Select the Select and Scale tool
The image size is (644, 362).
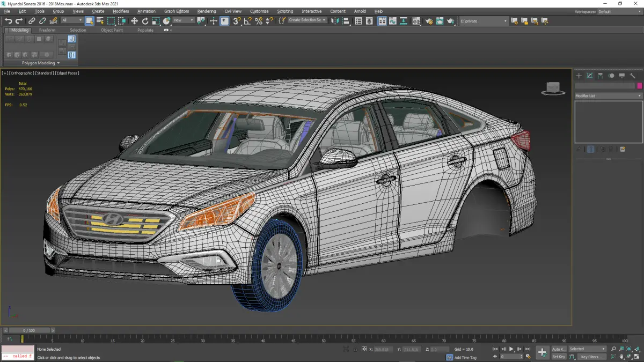156,21
